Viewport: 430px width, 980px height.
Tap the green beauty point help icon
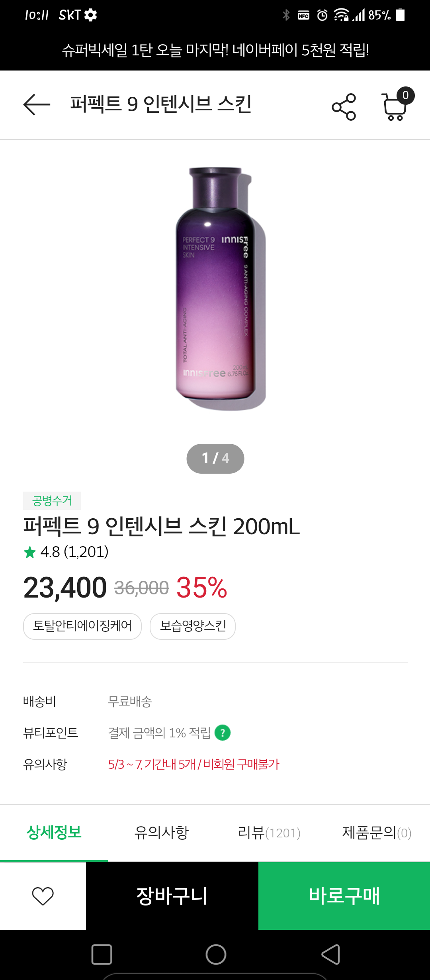[223, 733]
